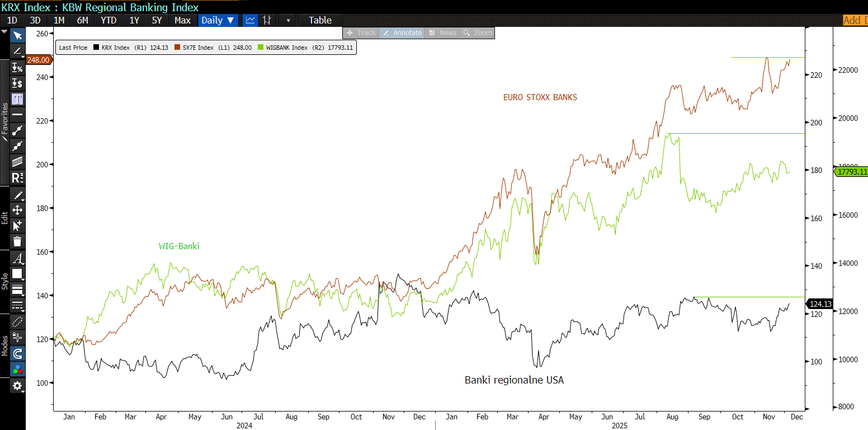Select the text annotation T tool
Viewport: 868px width, 430px height.
tap(17, 99)
